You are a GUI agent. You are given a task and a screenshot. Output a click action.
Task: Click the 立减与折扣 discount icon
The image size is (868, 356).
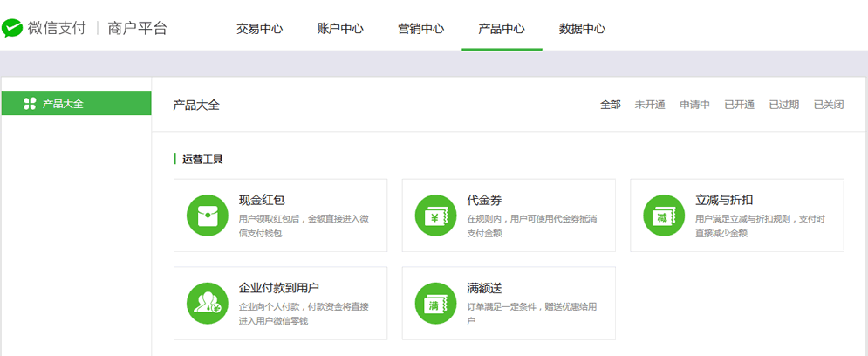(664, 216)
